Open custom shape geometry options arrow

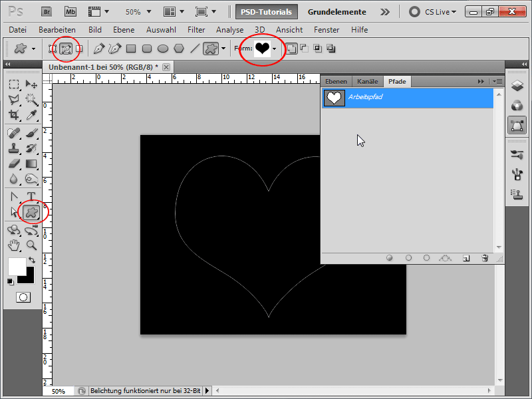(x=223, y=49)
